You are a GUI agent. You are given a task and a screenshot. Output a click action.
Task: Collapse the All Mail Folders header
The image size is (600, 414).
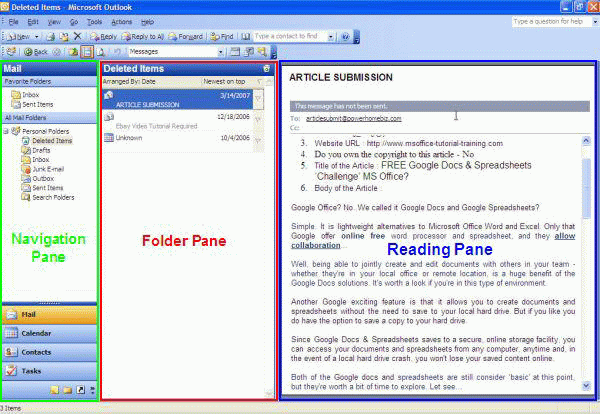(x=49, y=118)
